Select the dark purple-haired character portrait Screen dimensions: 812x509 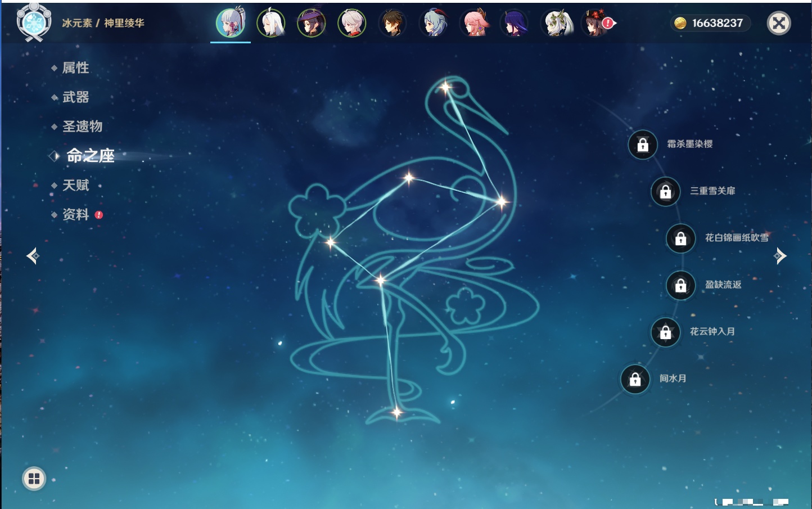pyautogui.click(x=515, y=24)
